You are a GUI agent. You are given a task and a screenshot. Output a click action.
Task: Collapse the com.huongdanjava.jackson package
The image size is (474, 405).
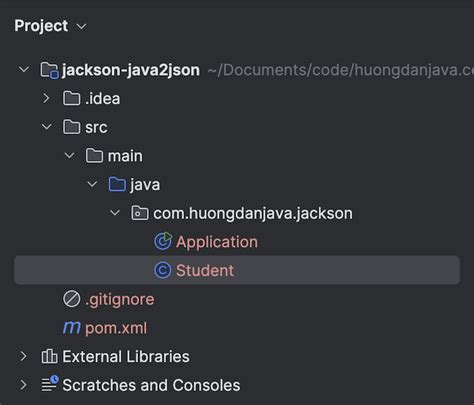[115, 213]
